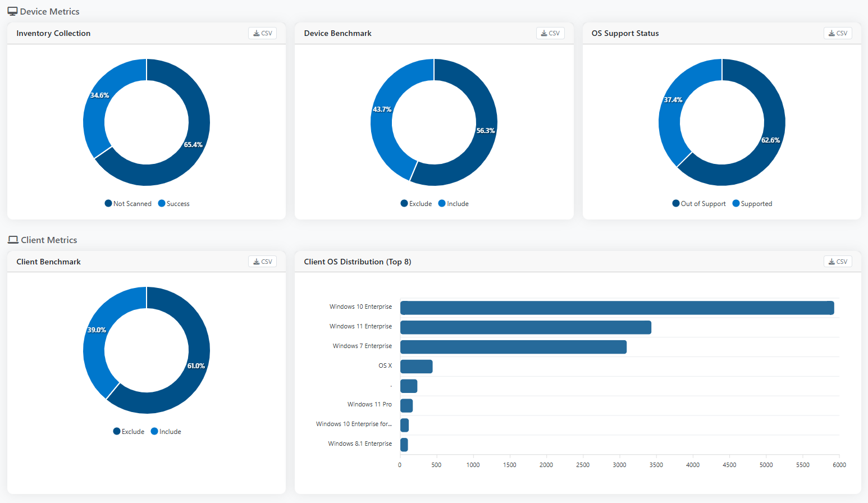
Task: Click the Windows 11 Pro axis label
Action: click(x=369, y=404)
